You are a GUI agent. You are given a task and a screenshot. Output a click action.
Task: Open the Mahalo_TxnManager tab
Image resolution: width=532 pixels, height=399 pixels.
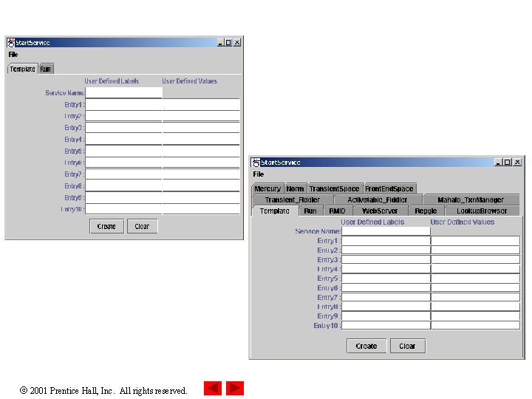click(471, 199)
